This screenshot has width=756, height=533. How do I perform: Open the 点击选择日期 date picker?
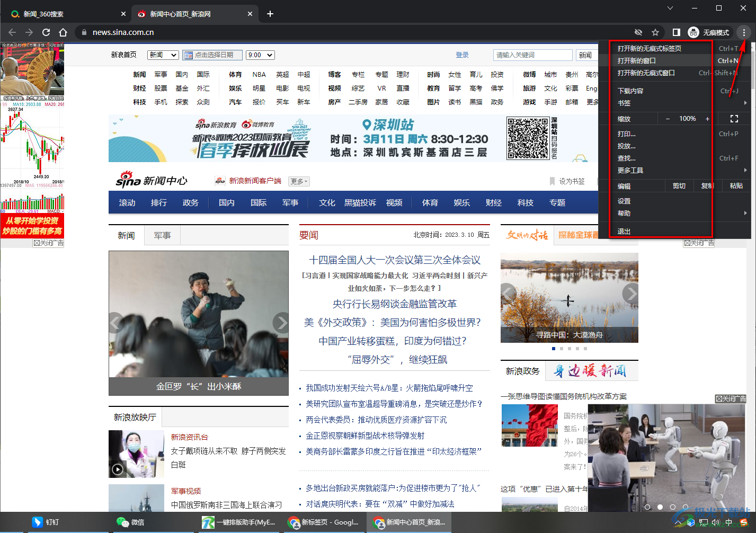(x=212, y=55)
